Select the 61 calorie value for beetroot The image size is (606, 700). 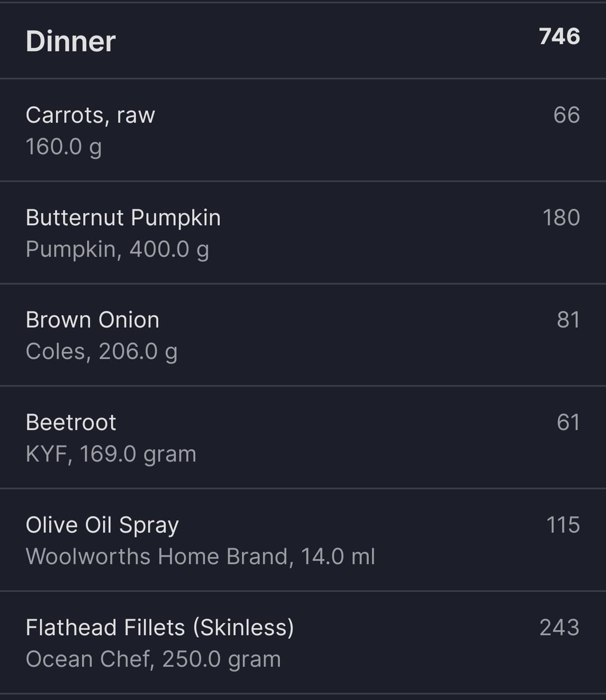pyautogui.click(x=568, y=422)
